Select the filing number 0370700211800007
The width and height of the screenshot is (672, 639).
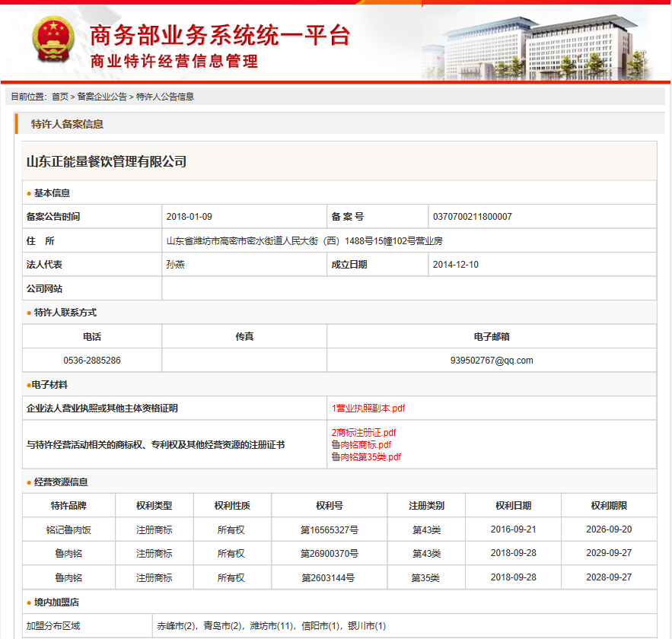click(473, 217)
